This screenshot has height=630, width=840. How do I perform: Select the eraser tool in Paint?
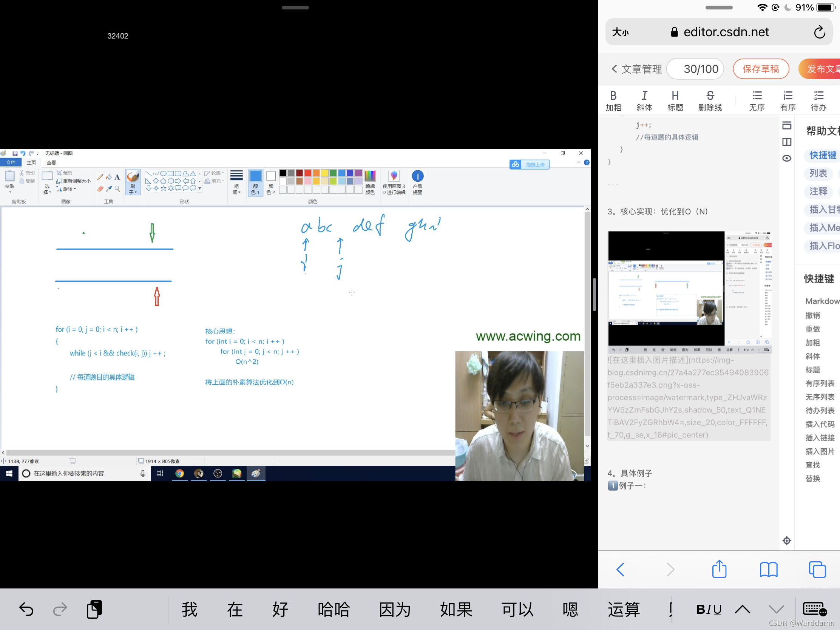100,189
